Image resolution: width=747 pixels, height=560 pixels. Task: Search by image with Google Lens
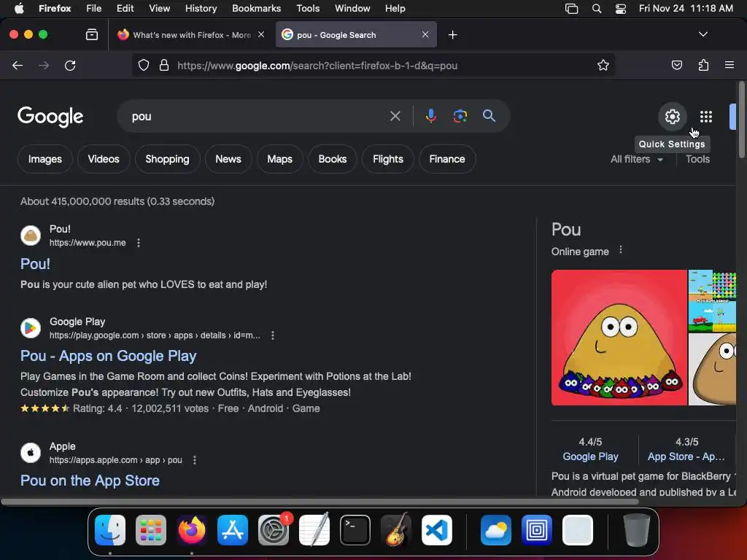[460, 116]
